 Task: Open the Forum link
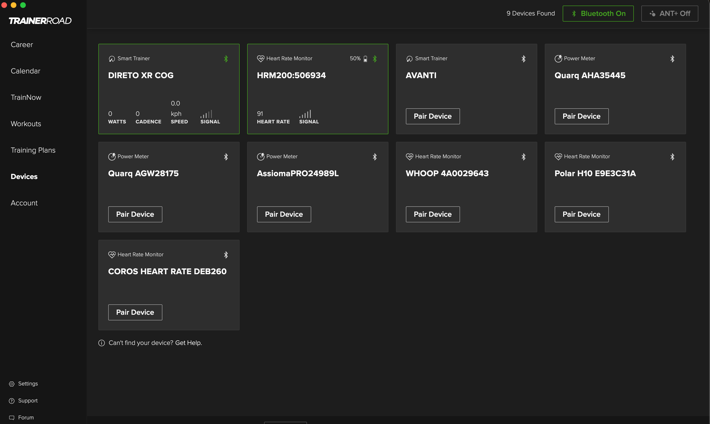(22, 418)
